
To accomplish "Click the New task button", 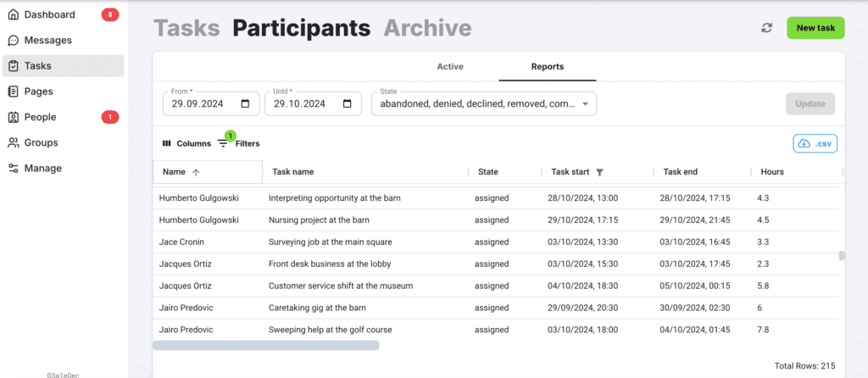I will click(815, 28).
